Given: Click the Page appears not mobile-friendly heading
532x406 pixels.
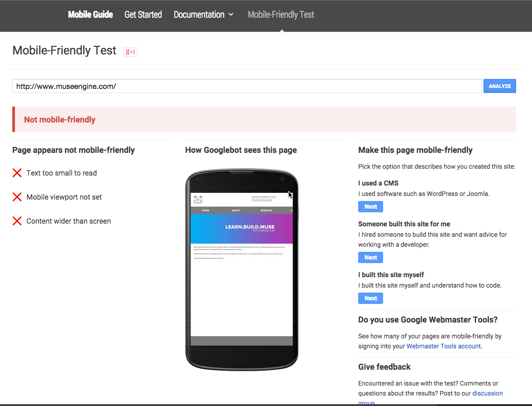Looking at the screenshot, I should tap(74, 150).
